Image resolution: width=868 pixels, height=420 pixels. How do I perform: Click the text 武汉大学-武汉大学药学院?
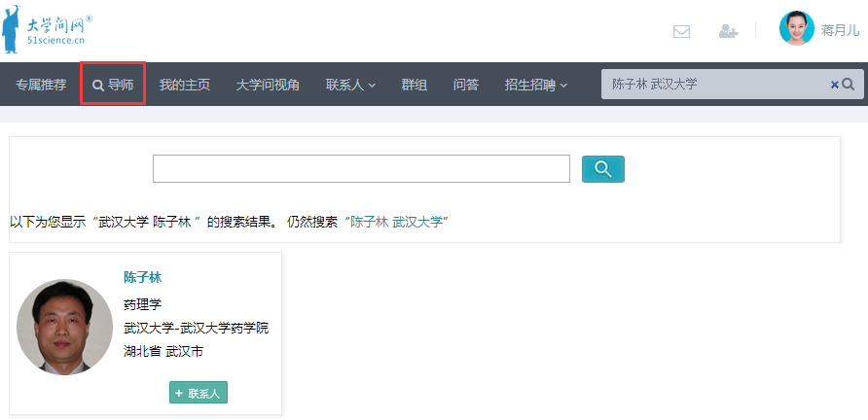click(x=196, y=328)
